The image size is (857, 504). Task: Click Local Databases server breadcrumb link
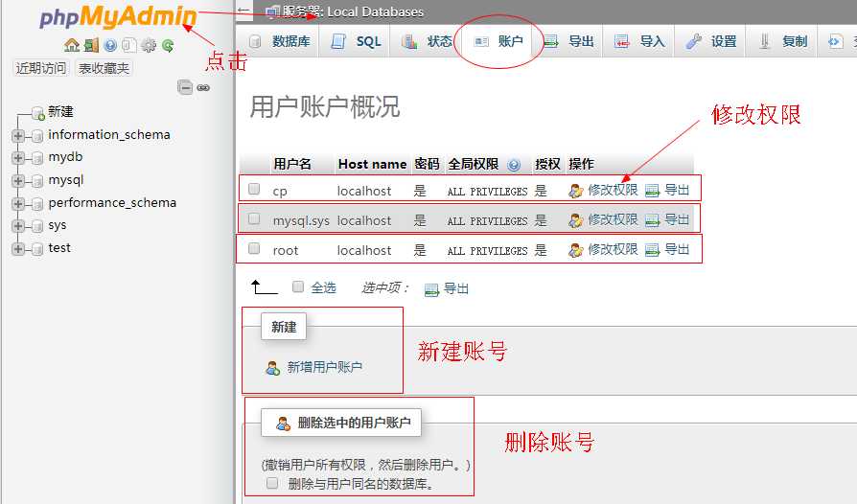coord(376,11)
